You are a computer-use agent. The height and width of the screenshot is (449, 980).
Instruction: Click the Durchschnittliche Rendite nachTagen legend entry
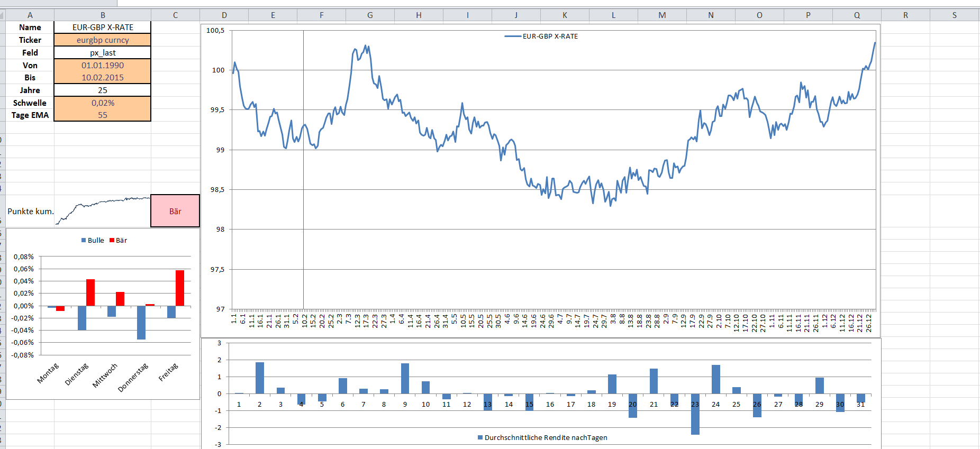point(542,437)
